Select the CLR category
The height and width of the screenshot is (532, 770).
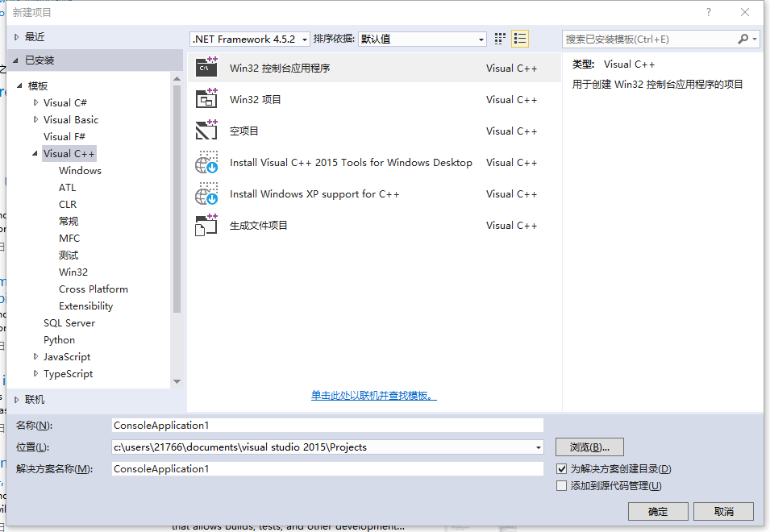coord(68,204)
